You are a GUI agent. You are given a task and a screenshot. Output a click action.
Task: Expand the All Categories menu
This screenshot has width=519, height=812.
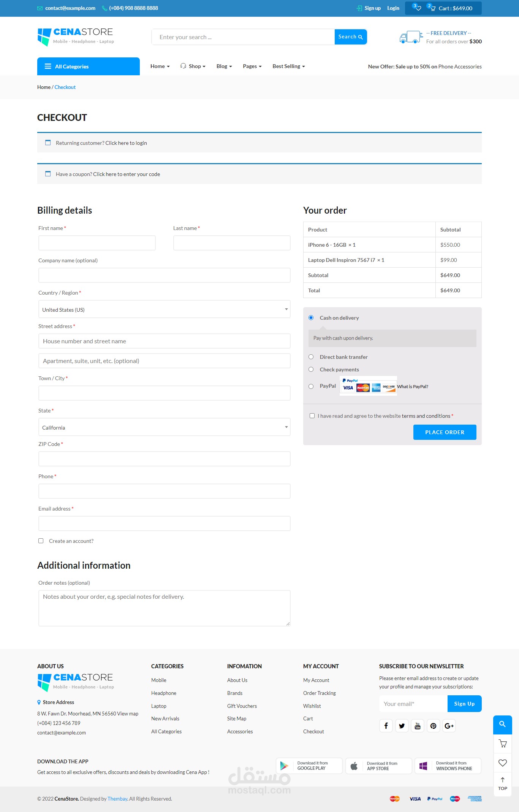[88, 67]
